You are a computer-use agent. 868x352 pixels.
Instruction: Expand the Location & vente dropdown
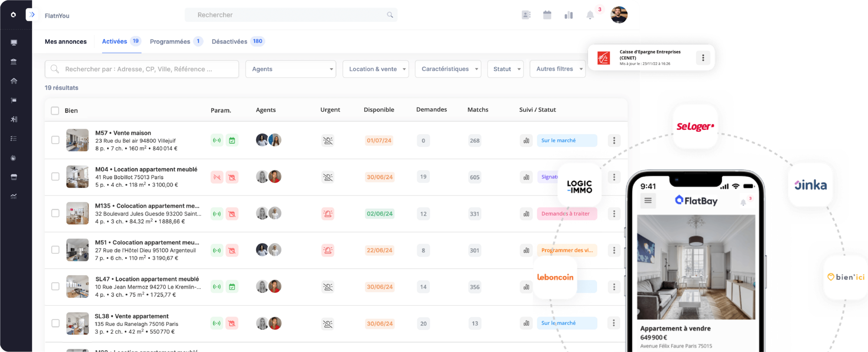click(x=375, y=69)
